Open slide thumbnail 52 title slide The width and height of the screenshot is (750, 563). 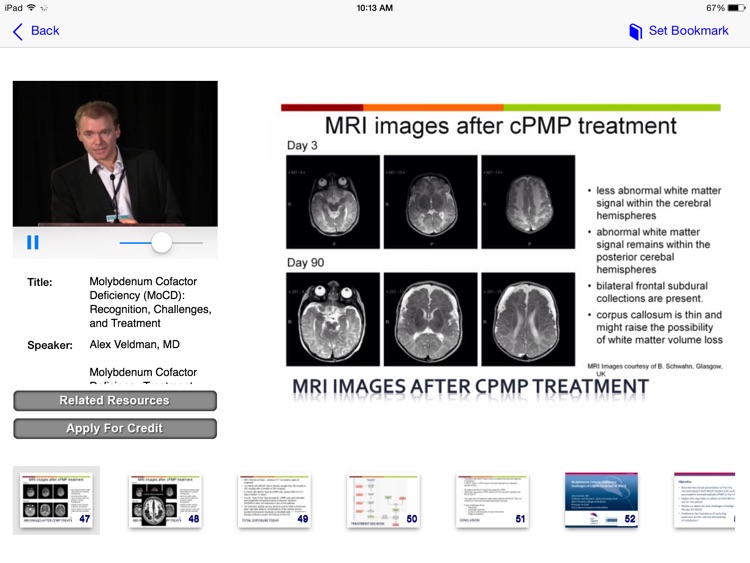[x=602, y=500]
